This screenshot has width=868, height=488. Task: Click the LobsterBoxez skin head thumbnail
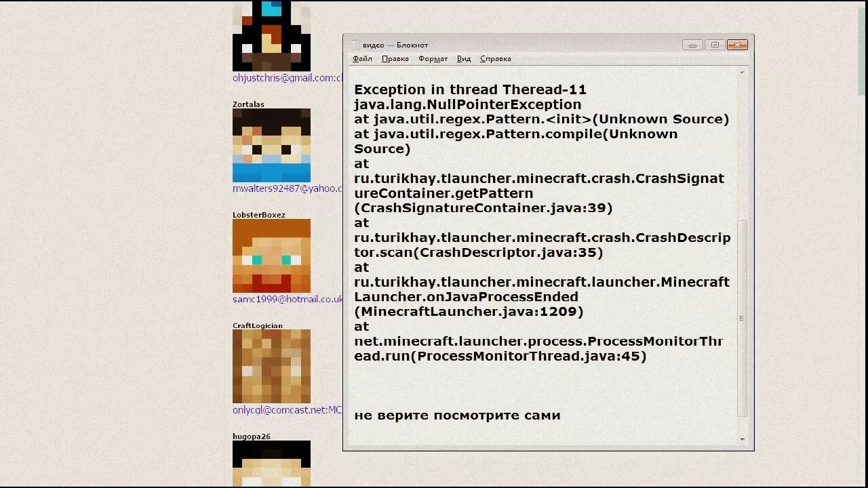(x=271, y=256)
